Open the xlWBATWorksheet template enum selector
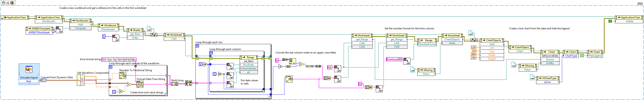The image size is (644, 100). click(x=39, y=33)
